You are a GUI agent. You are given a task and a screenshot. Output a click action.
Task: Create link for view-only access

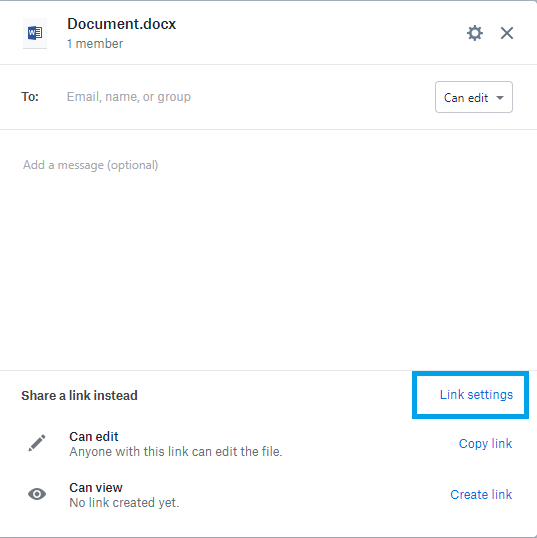click(x=481, y=494)
